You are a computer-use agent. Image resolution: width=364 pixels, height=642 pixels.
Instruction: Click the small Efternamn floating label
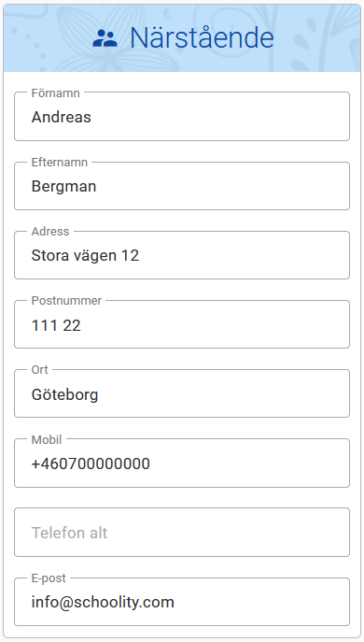coord(60,163)
